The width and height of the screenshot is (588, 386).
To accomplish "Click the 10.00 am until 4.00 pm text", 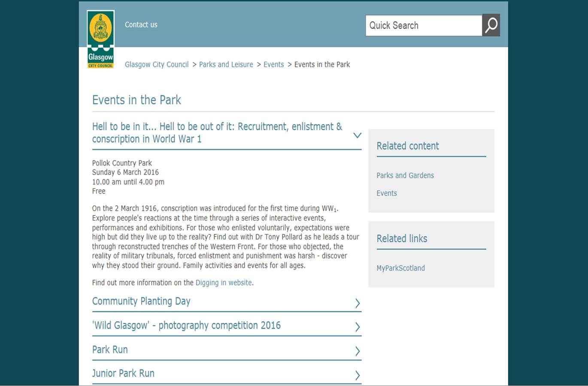I will click(128, 182).
